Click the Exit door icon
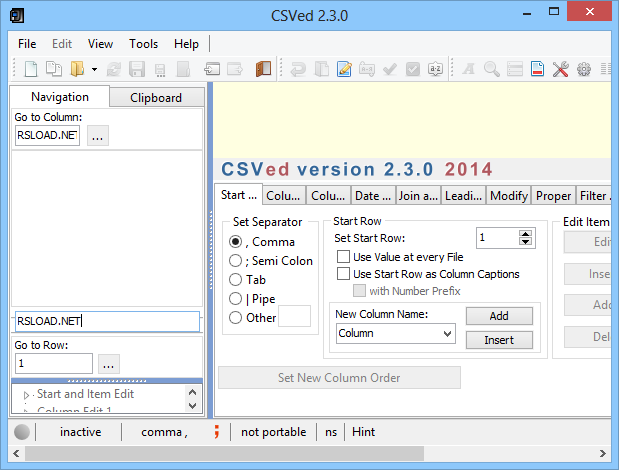This screenshot has height=470, width=619. tap(263, 69)
